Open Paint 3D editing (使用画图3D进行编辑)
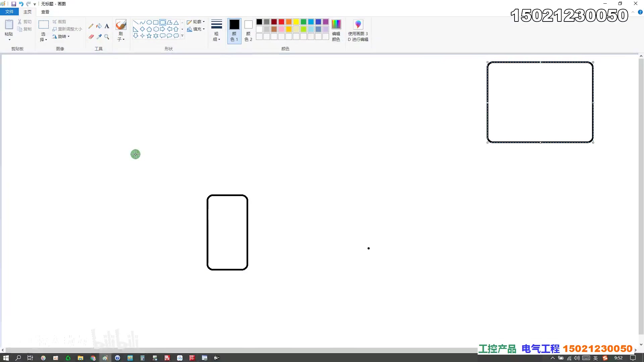Screen dimensions: 644x362 click(x=358, y=30)
